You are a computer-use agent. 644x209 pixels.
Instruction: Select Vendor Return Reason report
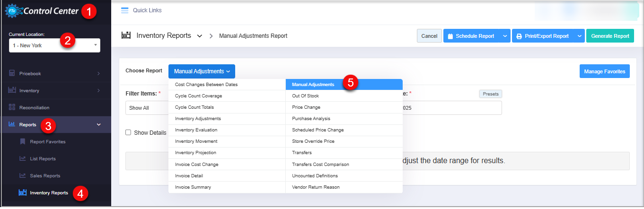click(x=316, y=187)
